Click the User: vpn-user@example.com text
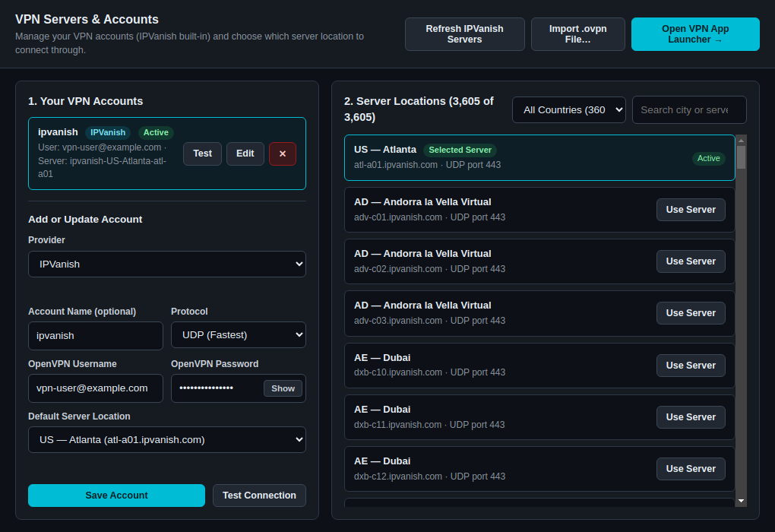 [x=100, y=147]
